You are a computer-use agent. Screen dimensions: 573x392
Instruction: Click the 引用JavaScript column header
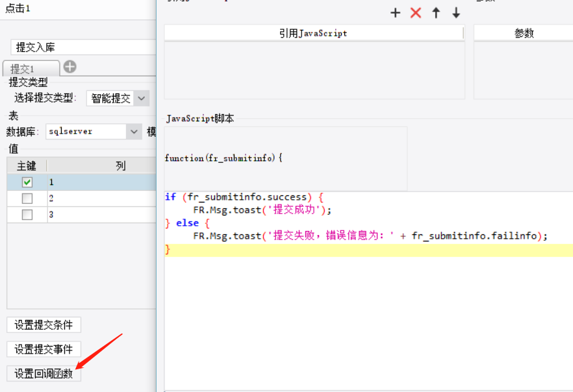314,33
